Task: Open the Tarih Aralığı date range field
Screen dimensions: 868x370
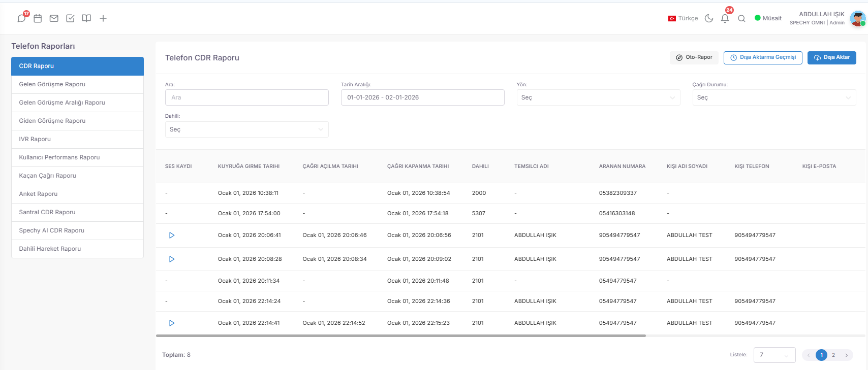Action: click(422, 97)
